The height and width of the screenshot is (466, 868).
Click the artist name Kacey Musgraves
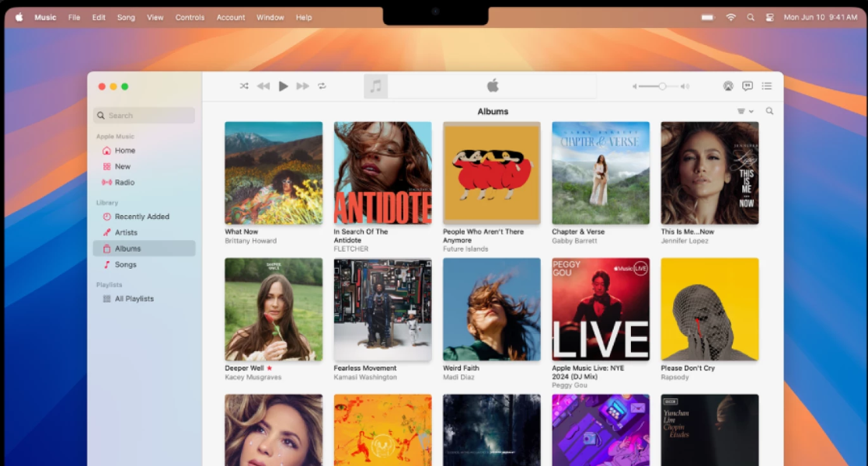tap(253, 377)
